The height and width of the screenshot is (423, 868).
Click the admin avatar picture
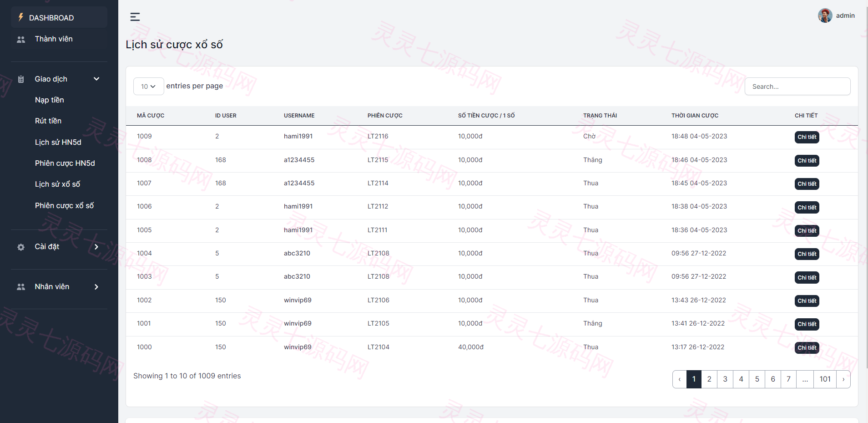825,15
